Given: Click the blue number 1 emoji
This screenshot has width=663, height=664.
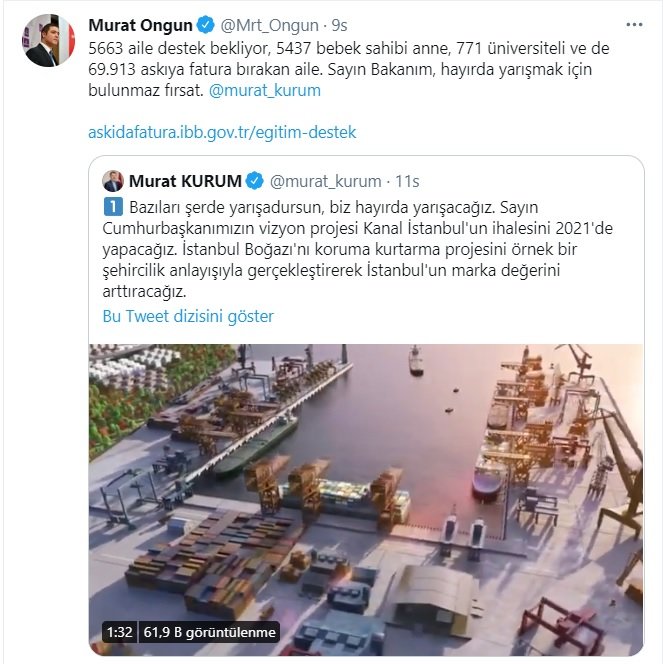Looking at the screenshot, I should pyautogui.click(x=112, y=207).
